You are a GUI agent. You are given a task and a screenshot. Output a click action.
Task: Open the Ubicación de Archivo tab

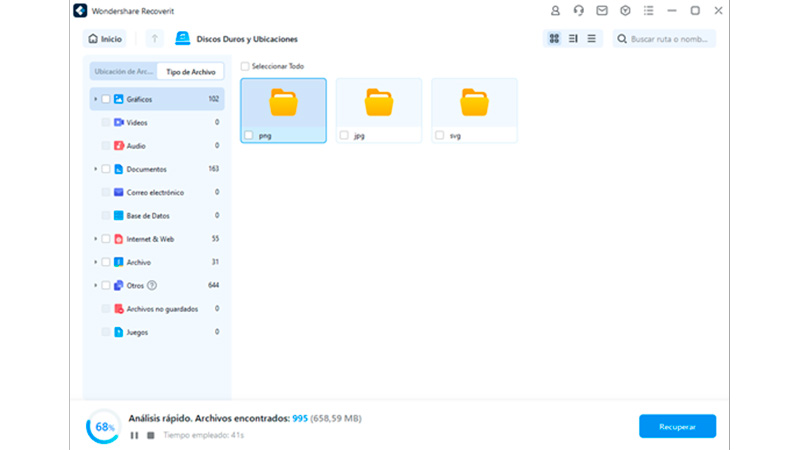(x=123, y=72)
